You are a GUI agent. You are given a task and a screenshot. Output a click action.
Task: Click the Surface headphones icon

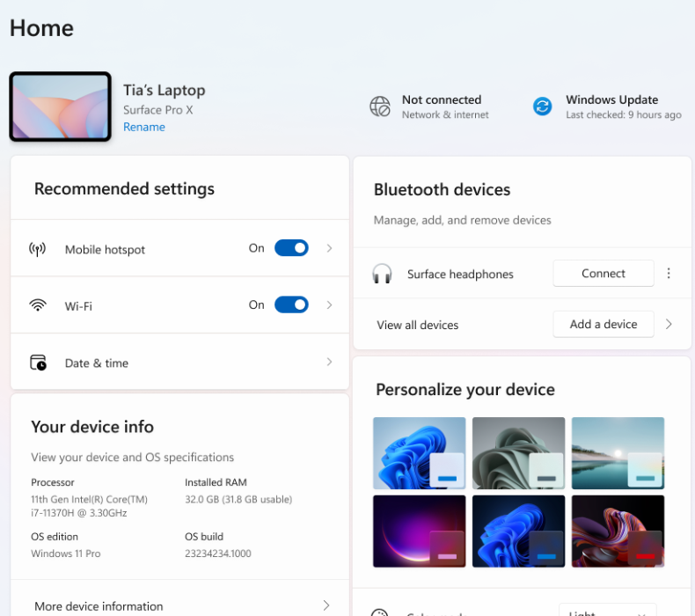(382, 274)
